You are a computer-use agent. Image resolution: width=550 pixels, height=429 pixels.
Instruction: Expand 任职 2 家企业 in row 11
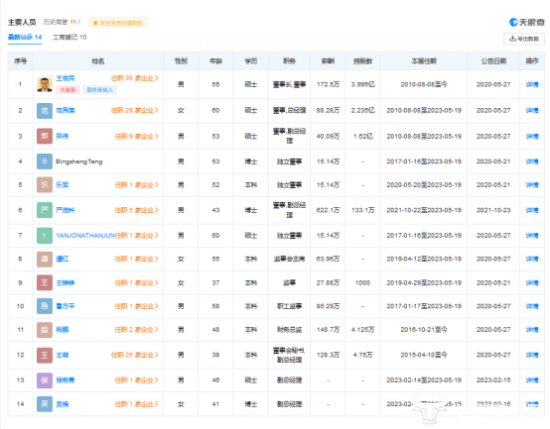(136, 329)
